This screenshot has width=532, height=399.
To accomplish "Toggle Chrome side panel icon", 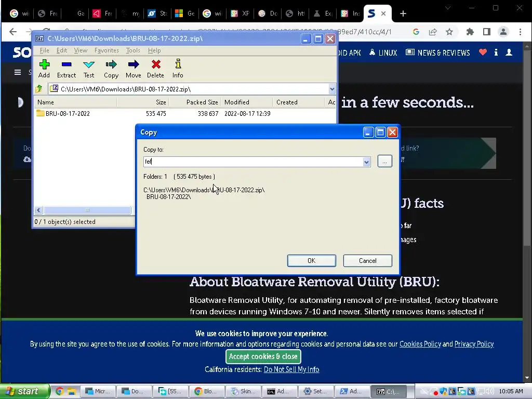I will coord(486,32).
